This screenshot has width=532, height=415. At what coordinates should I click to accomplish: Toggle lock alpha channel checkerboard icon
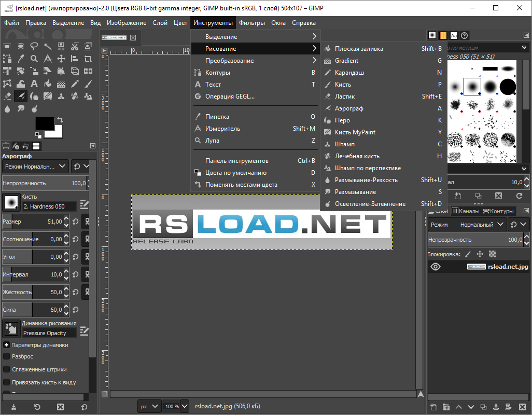[492, 254]
